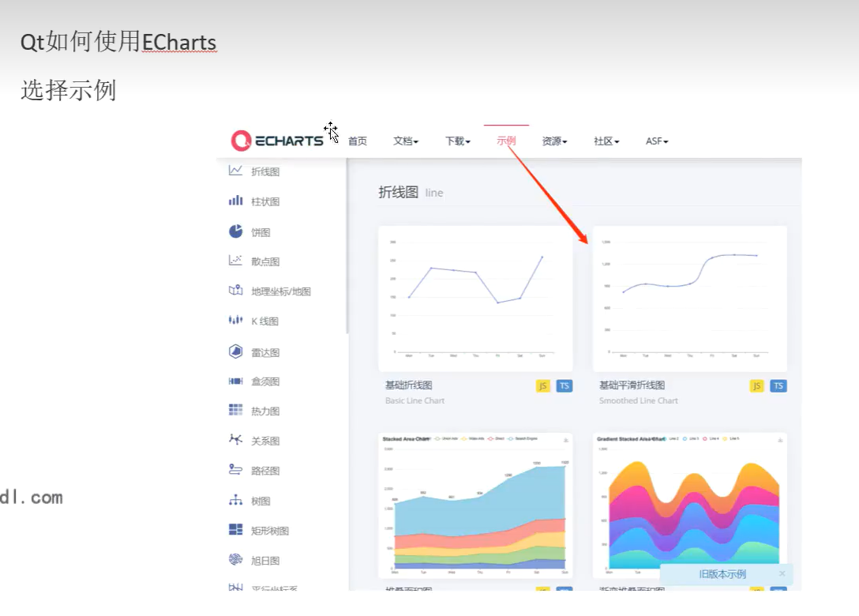Viewport: 859px width, 616px height.
Task: Open the Gradient Stacked Area Chart thumbnail
Action: [x=690, y=505]
